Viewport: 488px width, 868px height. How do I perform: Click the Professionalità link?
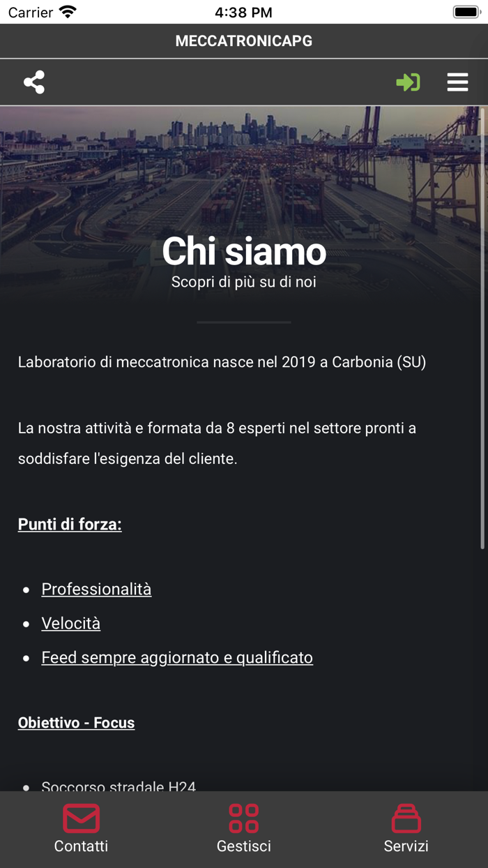tap(96, 589)
